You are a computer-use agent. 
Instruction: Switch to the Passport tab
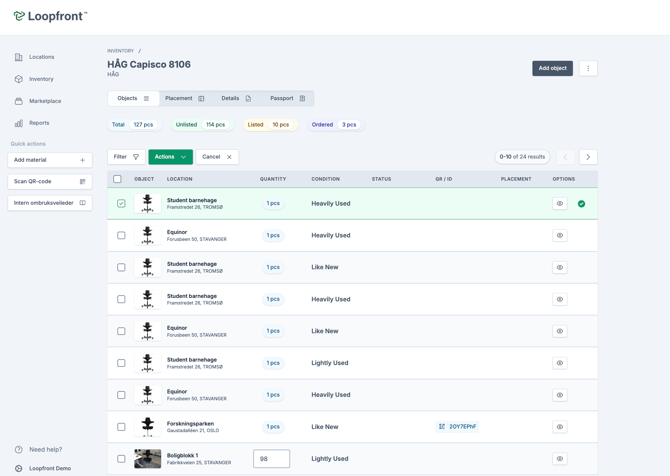[288, 98]
